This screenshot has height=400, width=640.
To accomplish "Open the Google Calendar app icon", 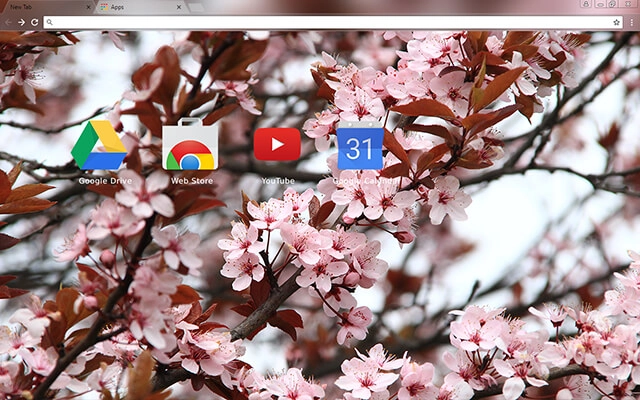I will [x=360, y=146].
